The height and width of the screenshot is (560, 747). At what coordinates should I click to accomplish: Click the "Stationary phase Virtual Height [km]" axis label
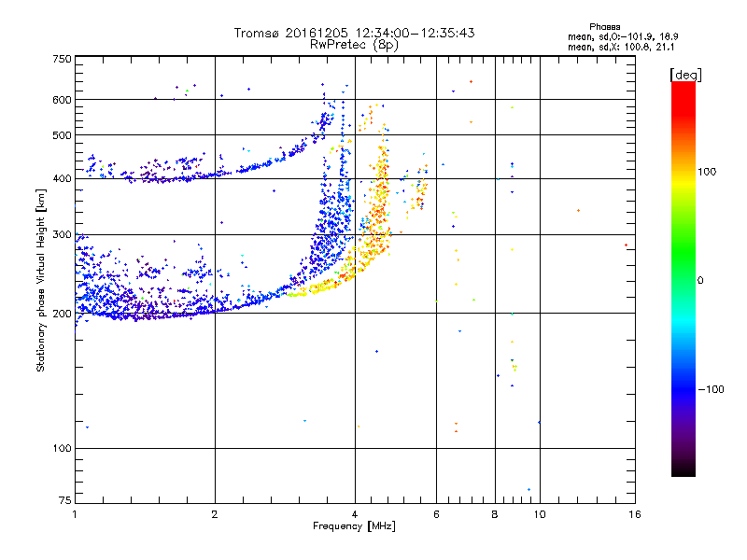[x=41, y=280]
